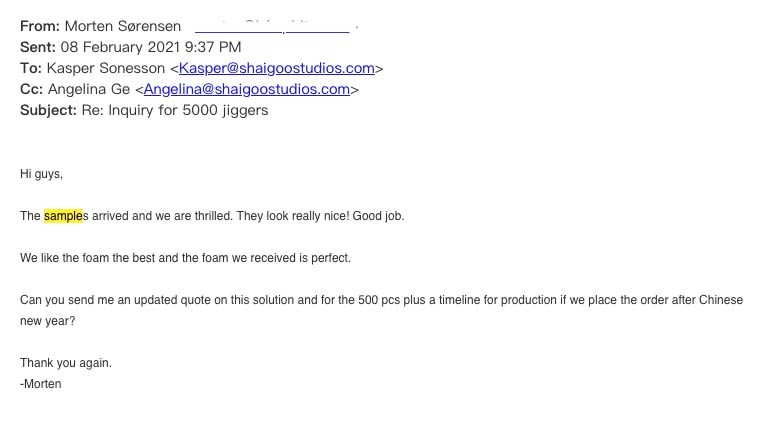Click the sent date 08 February 2021

click(x=120, y=47)
